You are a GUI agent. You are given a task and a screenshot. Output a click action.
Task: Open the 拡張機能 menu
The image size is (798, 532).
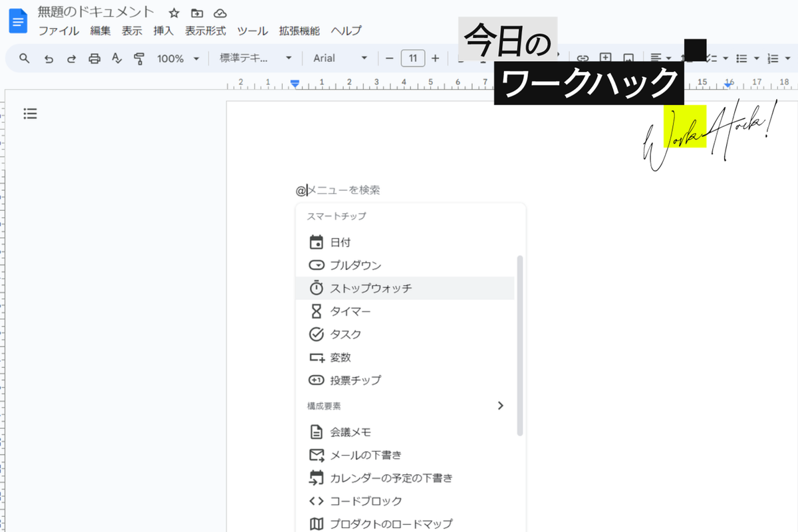pyautogui.click(x=299, y=31)
